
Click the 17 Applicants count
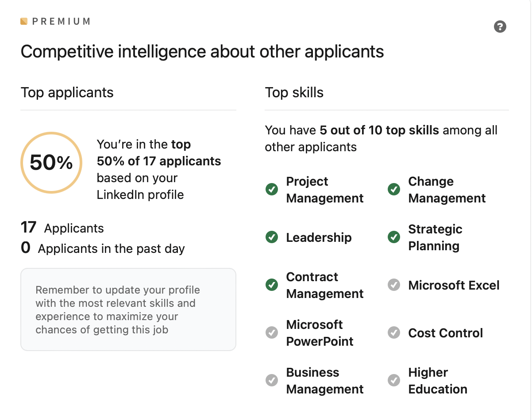coord(62,228)
